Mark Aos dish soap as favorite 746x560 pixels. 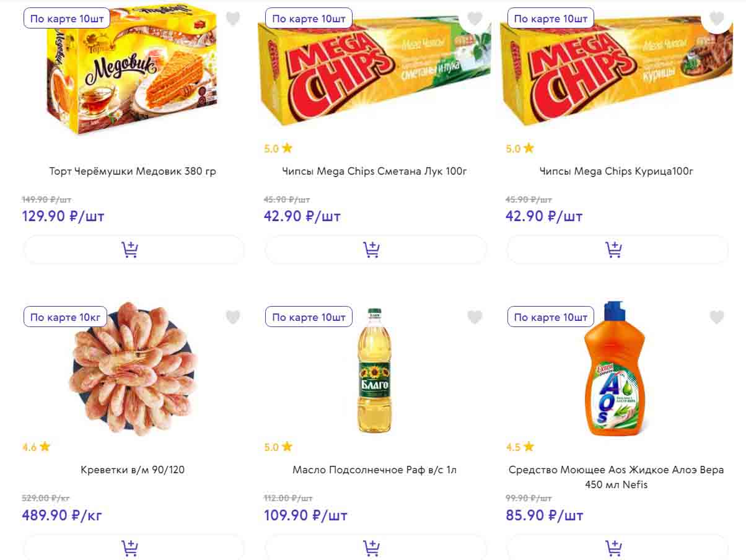point(716,318)
